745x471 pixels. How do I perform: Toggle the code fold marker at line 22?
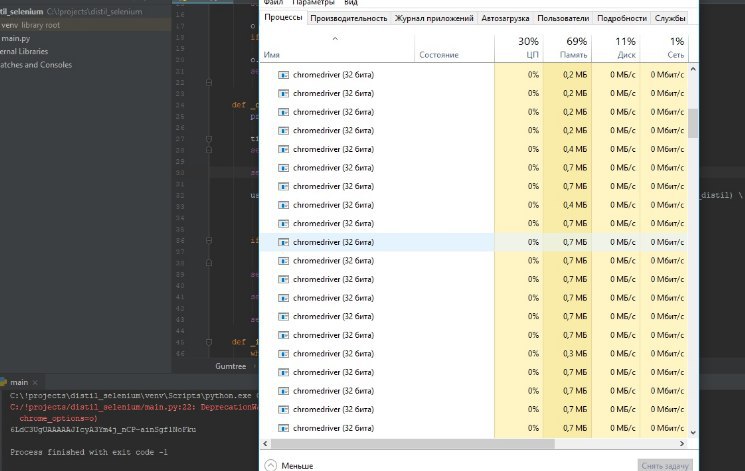click(x=209, y=83)
